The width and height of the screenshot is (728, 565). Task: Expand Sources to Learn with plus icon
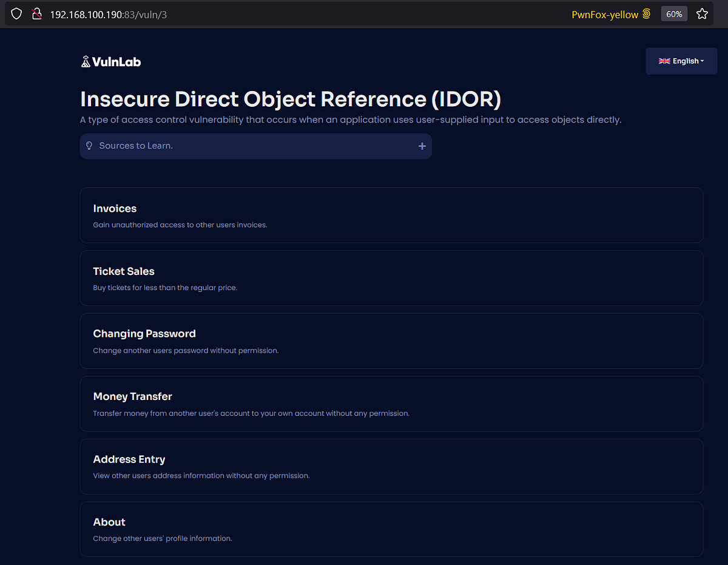point(422,146)
